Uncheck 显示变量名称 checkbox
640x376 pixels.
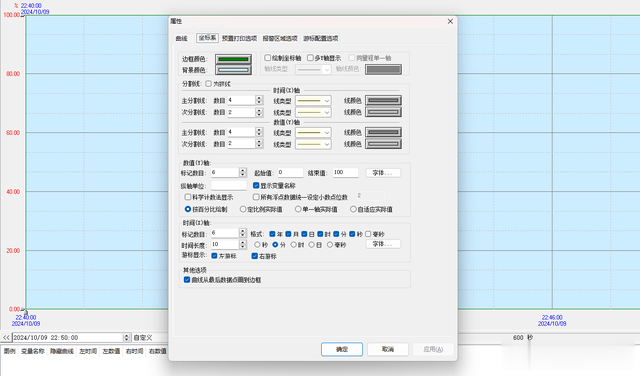point(256,185)
